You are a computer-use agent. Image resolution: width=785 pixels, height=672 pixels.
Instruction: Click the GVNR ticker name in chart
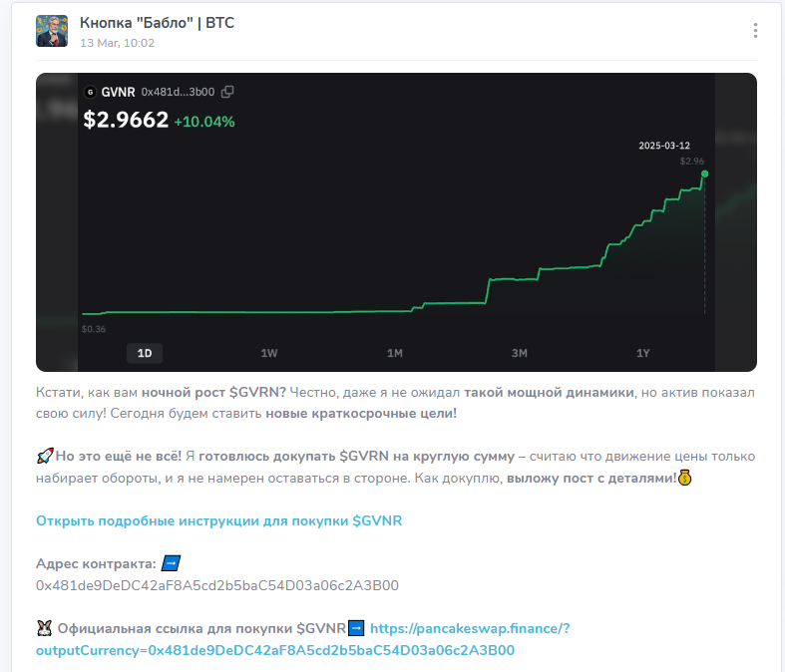(118, 92)
